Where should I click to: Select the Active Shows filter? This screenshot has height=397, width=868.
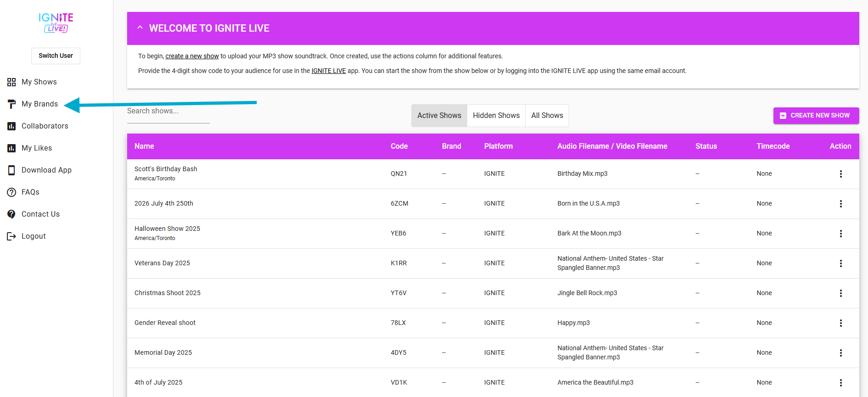[439, 116]
